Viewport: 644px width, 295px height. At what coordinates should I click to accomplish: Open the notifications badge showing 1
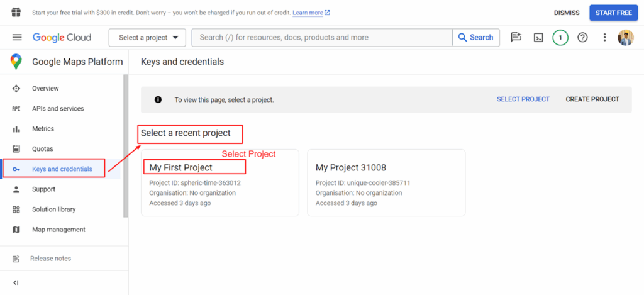point(560,38)
